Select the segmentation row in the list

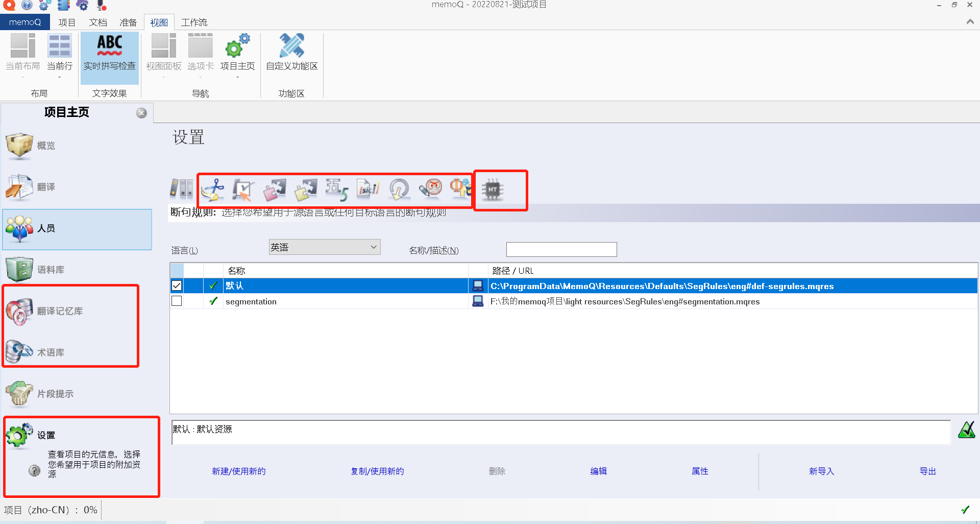(x=574, y=301)
